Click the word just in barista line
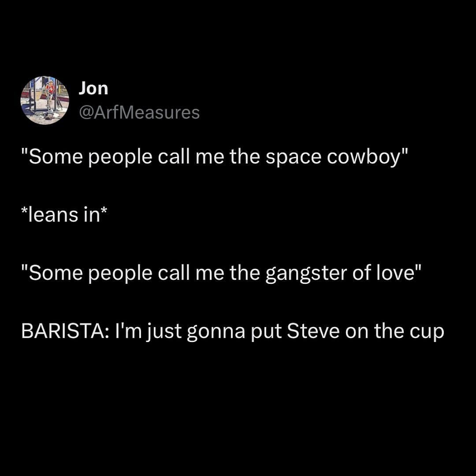476x476 pixels. point(164,331)
